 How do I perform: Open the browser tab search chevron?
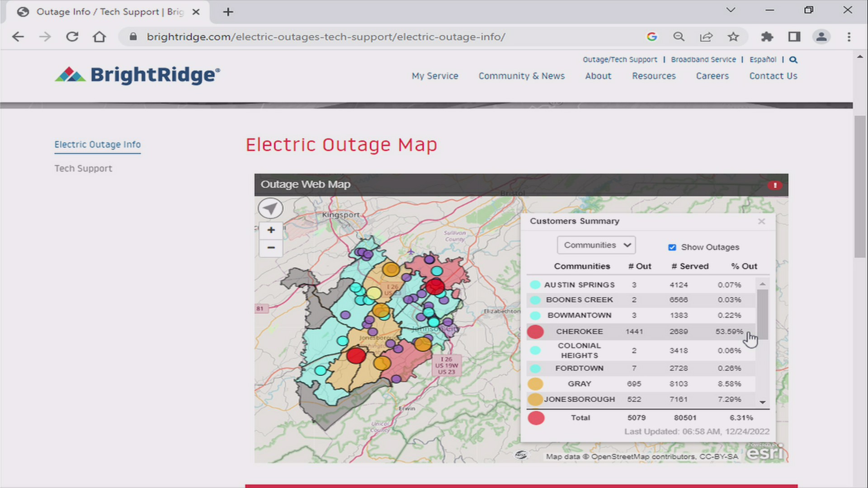click(731, 10)
